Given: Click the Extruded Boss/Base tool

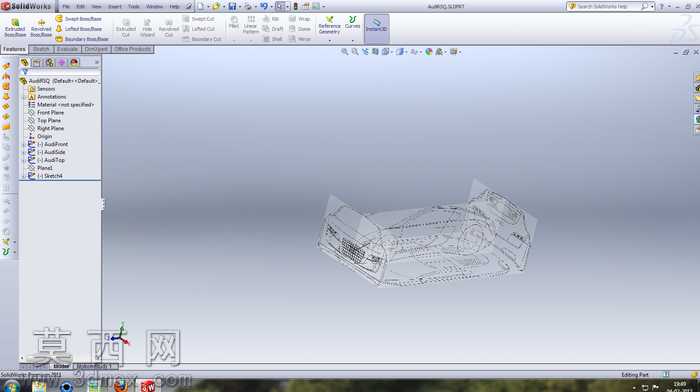Looking at the screenshot, I should [x=15, y=28].
